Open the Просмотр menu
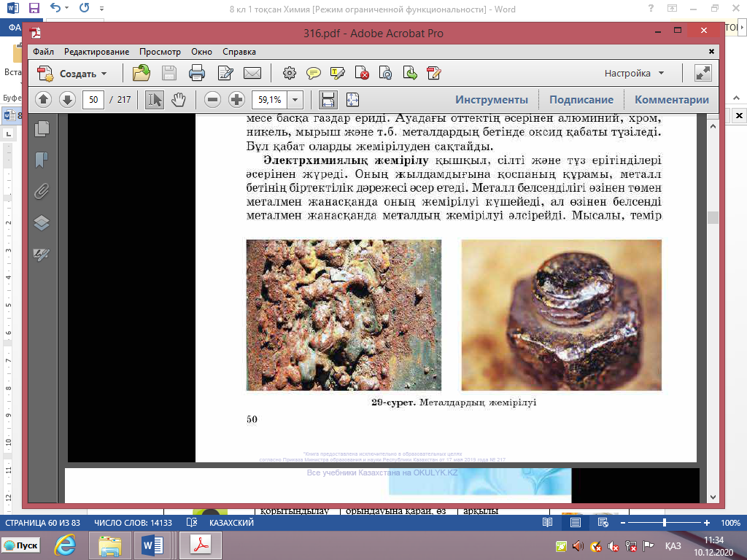The height and width of the screenshot is (560, 747). click(160, 52)
